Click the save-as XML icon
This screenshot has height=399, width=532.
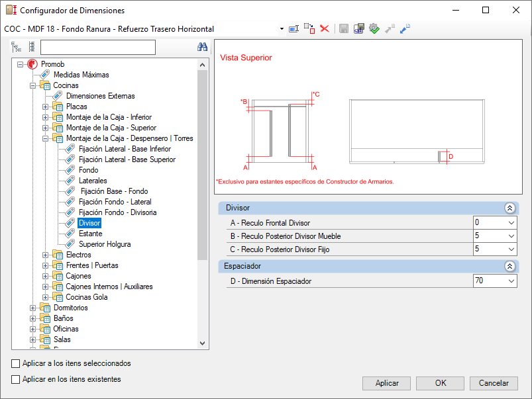358,29
